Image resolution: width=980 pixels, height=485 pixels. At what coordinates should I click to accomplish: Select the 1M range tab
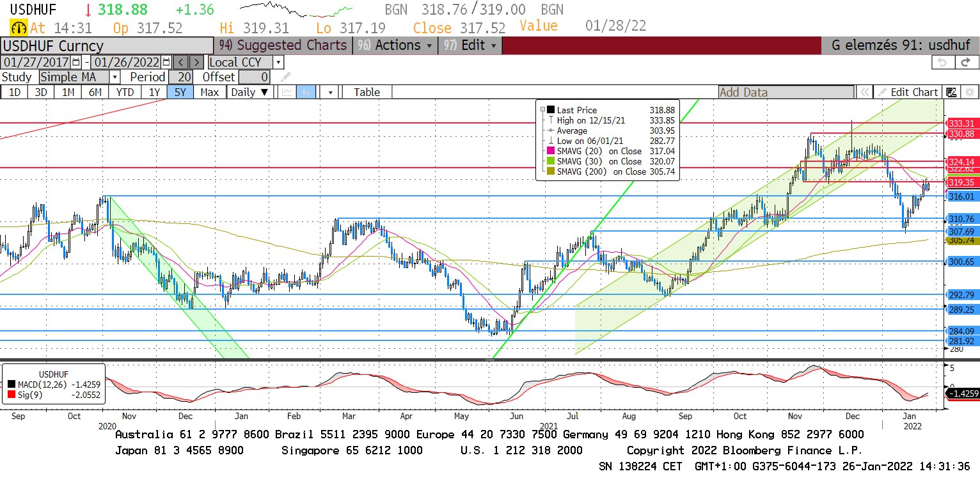(x=68, y=92)
